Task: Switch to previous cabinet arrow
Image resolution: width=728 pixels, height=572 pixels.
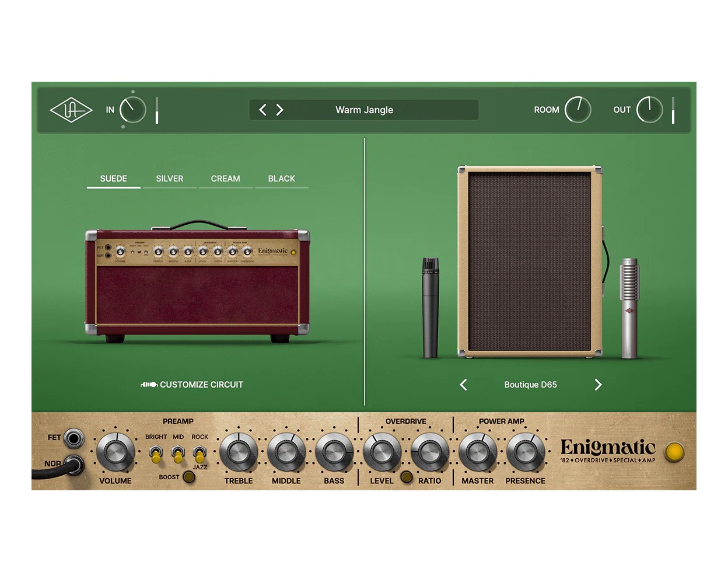Action: [x=463, y=385]
